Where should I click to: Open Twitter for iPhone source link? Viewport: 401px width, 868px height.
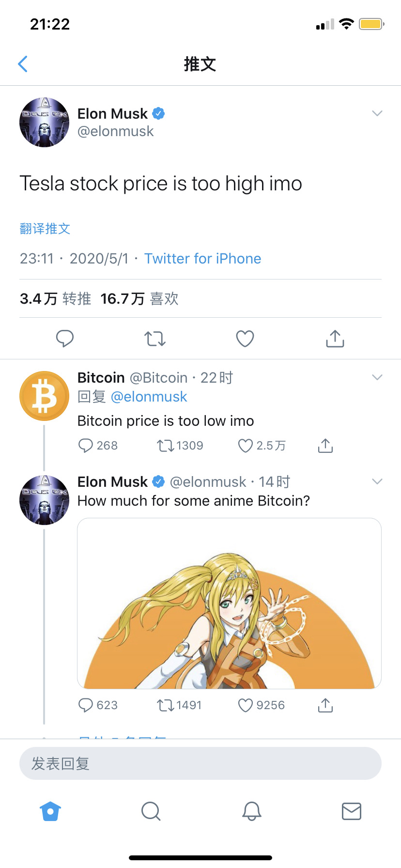coord(202,259)
